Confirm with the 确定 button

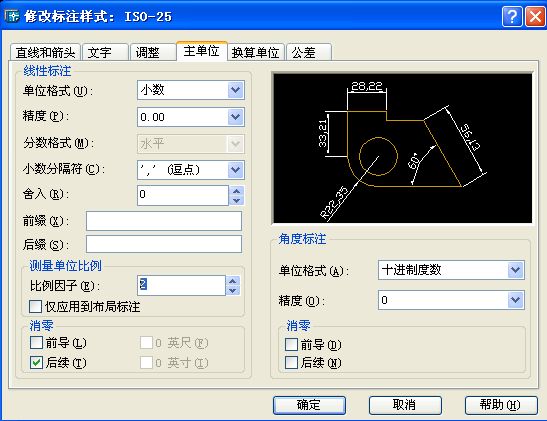pyautogui.click(x=309, y=405)
